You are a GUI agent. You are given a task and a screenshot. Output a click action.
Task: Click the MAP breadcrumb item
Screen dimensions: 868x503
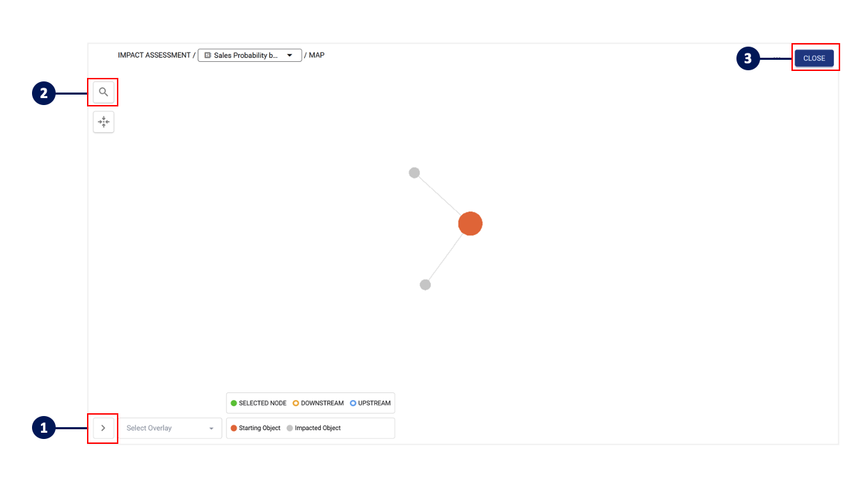(x=317, y=55)
